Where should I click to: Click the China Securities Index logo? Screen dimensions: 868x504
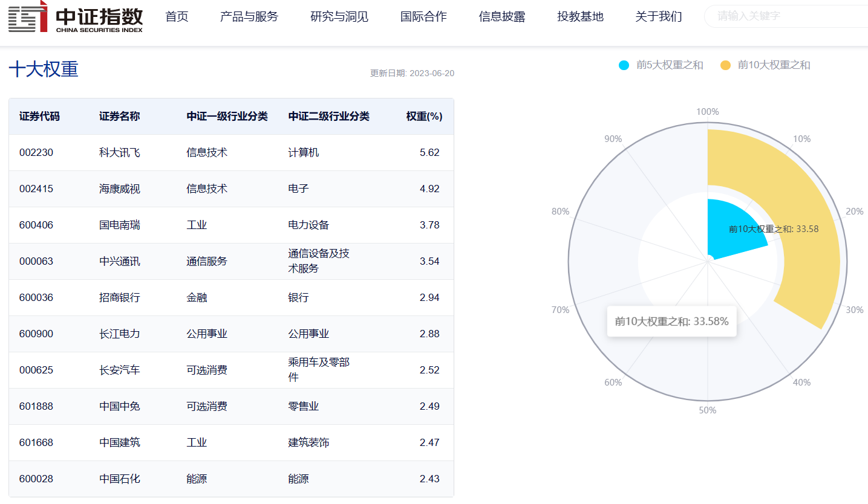pos(76,17)
